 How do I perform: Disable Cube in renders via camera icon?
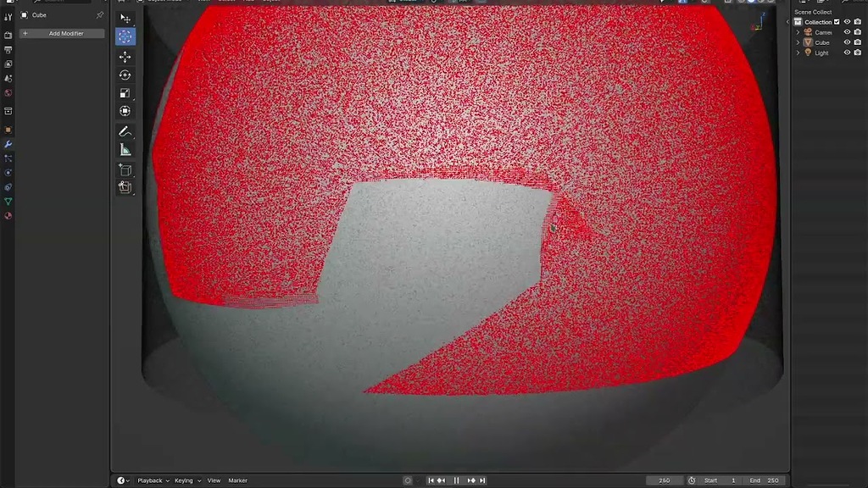tap(858, 42)
